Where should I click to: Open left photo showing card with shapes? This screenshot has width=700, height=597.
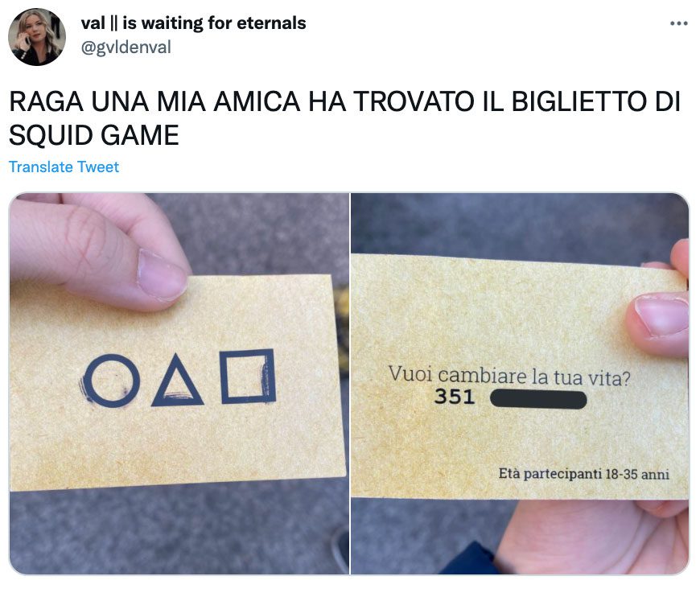[x=179, y=384]
